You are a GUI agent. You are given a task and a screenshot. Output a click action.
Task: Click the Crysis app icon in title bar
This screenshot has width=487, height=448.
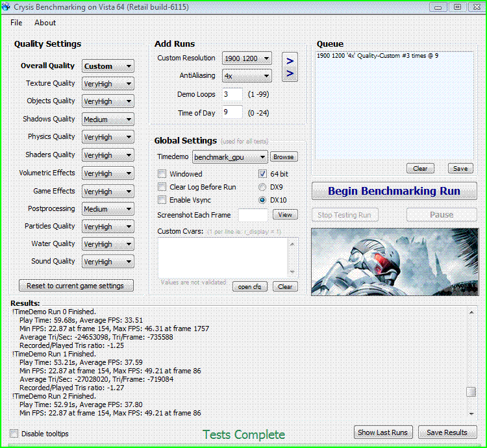(6, 6)
